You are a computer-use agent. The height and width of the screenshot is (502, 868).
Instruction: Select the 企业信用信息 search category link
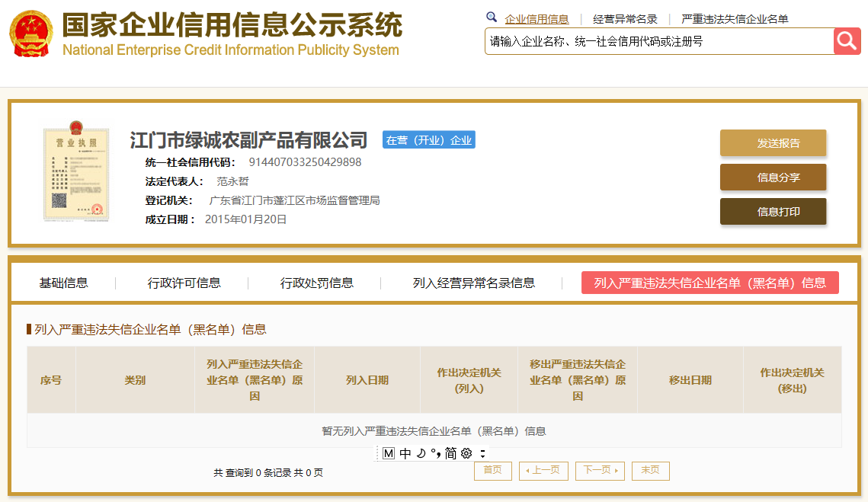pyautogui.click(x=536, y=19)
